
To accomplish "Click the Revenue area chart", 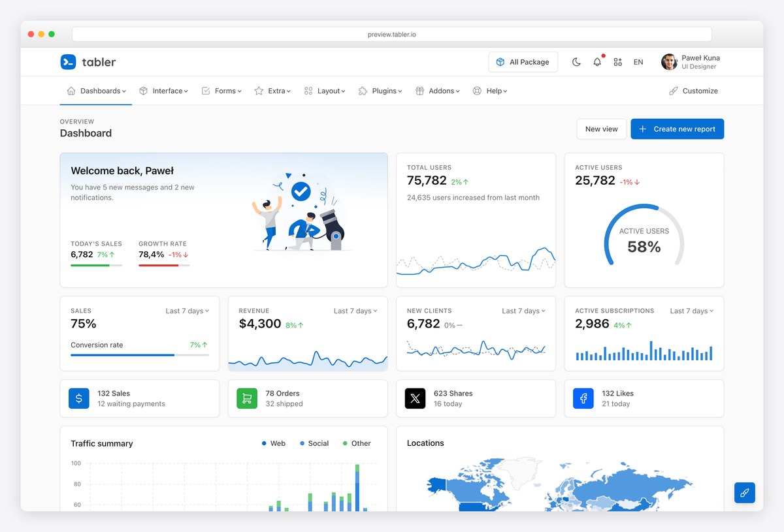I will pyautogui.click(x=308, y=360).
